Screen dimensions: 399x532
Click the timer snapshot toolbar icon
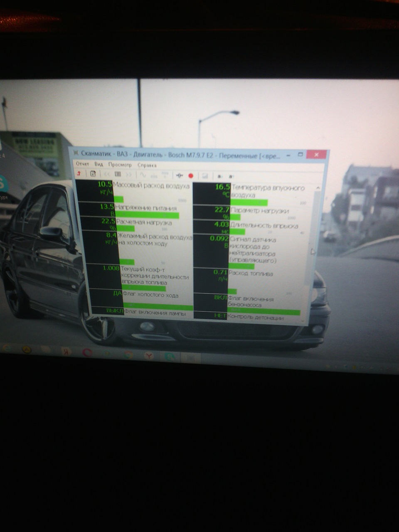[93, 174]
